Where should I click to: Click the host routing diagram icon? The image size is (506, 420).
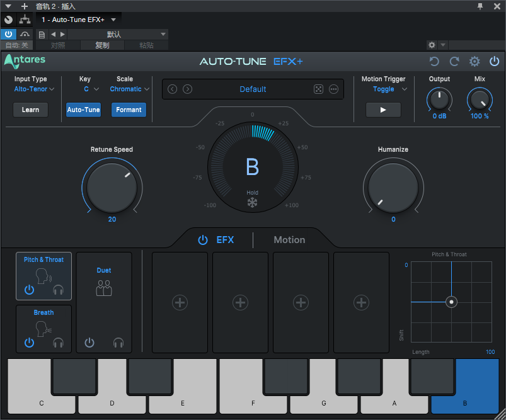point(25,20)
